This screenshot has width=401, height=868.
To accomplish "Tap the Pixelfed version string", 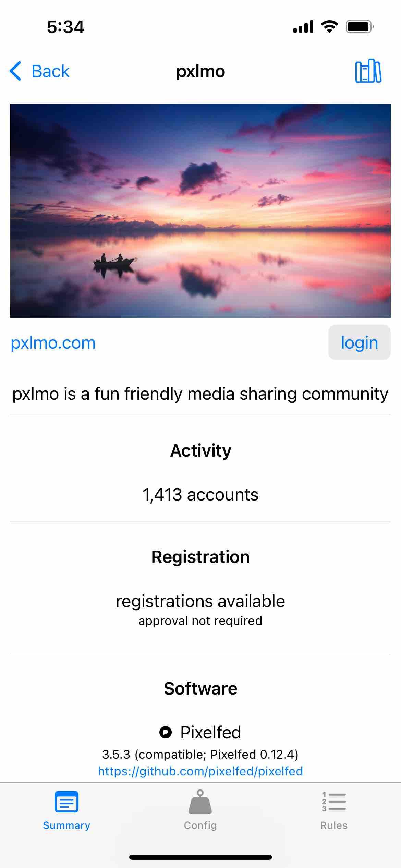I will pos(200,754).
